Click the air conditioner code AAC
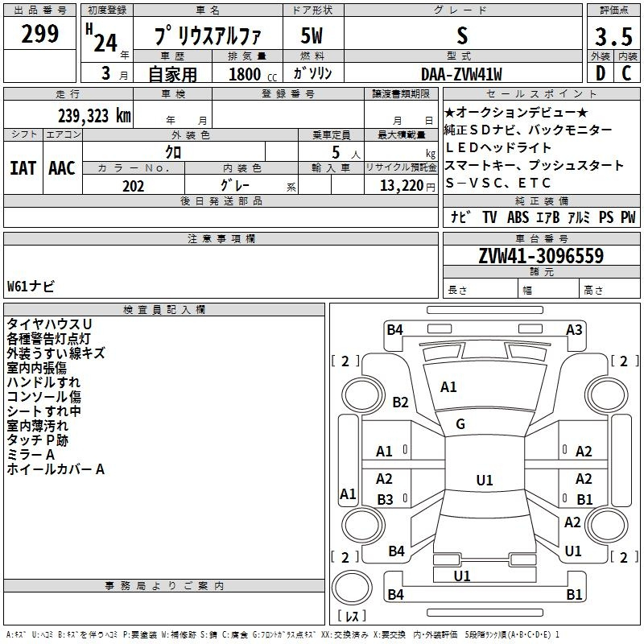The width and height of the screenshot is (644, 644). [x=62, y=168]
